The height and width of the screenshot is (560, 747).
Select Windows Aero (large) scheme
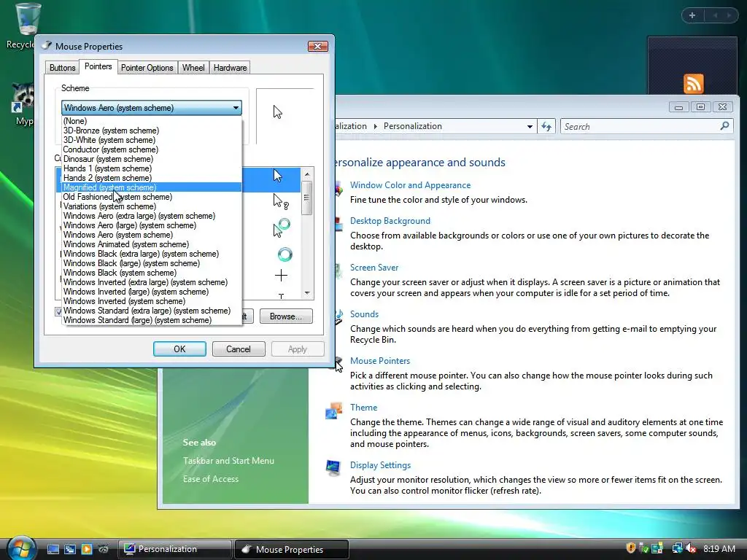[152, 225]
